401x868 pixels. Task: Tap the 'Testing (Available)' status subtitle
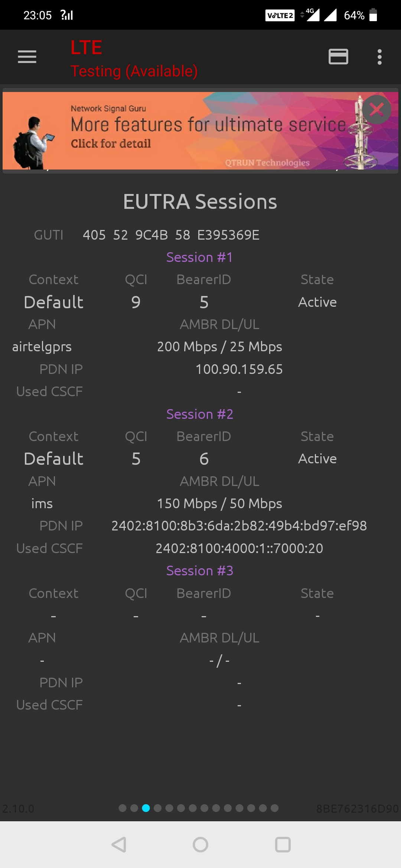(x=134, y=71)
